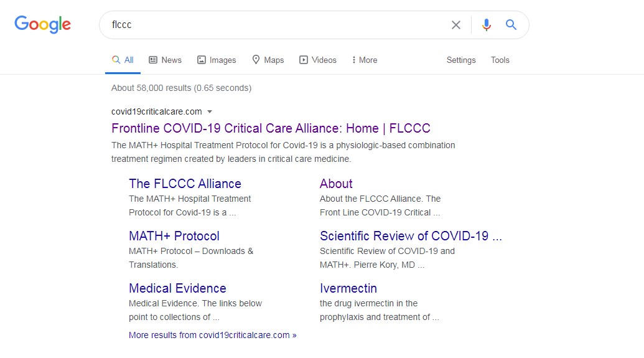The height and width of the screenshot is (358, 644).
Task: Go to the Medical Evidence page
Action: [177, 288]
